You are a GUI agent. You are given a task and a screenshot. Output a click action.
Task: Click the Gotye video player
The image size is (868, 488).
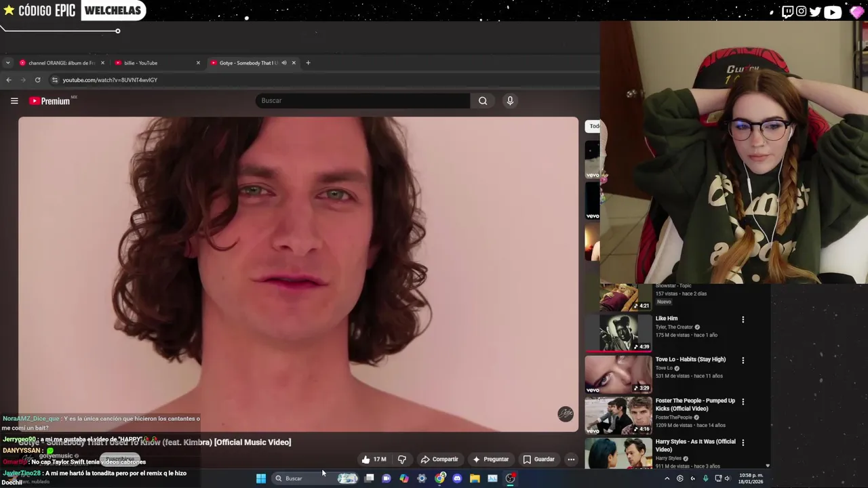pyautogui.click(x=298, y=274)
